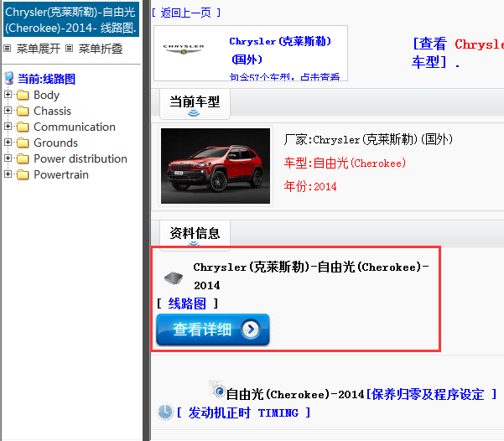Select the 厂家:Chrysler(克莱斯勒)(国外) text
The image size is (504, 441).
click(x=368, y=139)
